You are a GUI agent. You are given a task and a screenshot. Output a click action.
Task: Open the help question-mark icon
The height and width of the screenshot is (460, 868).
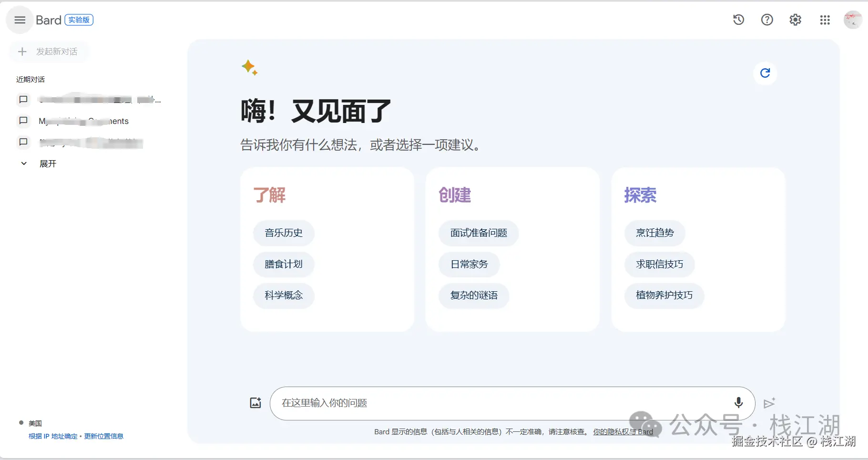[x=767, y=20]
